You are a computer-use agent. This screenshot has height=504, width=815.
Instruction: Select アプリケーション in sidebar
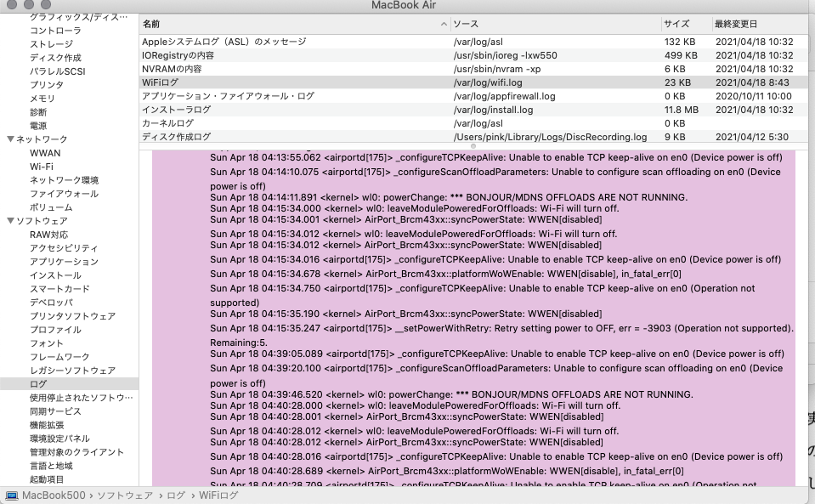click(64, 262)
